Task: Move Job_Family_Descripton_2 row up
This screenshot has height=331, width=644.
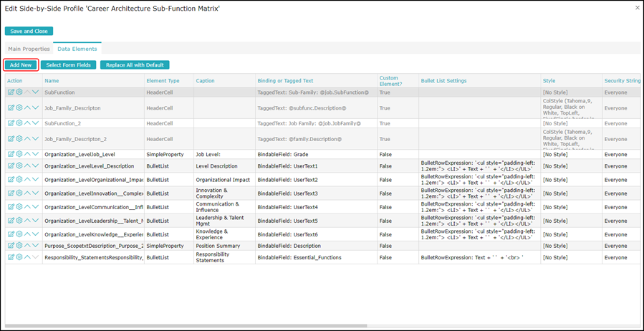Action: click(x=28, y=139)
